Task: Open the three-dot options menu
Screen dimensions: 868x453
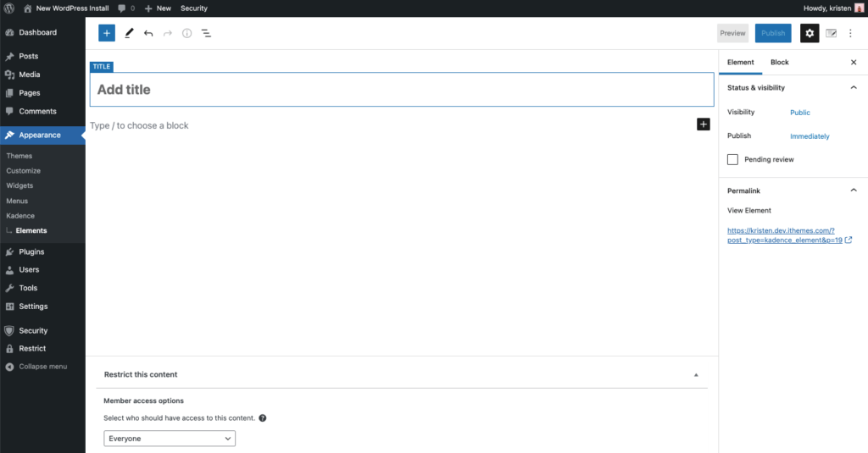Action: [851, 33]
